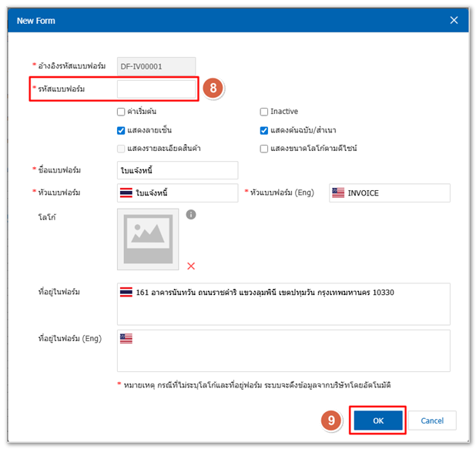Click the OK button
This screenshot has width=476, height=449.
coord(378,421)
